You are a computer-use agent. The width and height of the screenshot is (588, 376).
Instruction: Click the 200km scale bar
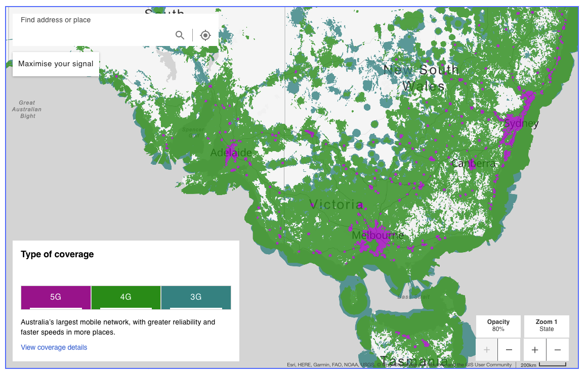click(543, 365)
